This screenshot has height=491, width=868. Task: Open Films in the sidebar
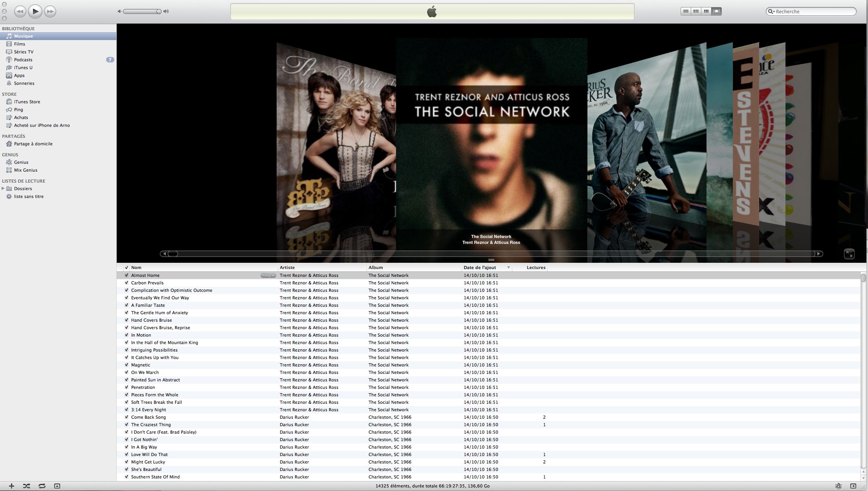58,44
